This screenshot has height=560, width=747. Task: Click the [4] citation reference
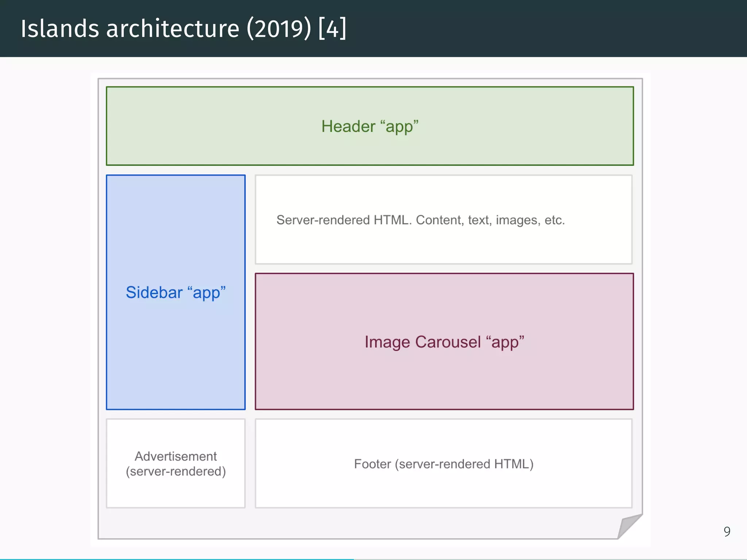(332, 28)
